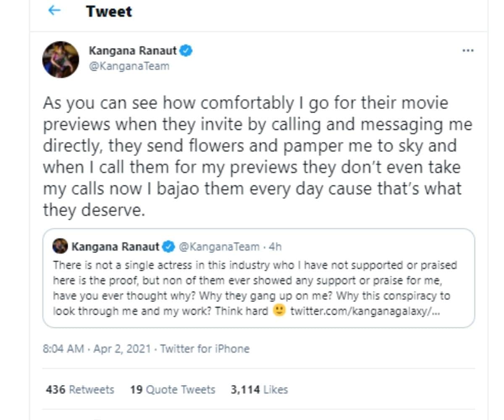Screen dimensions: 504x420
Task: Open Kangana Ranaut's large profile picture
Action: point(61,59)
